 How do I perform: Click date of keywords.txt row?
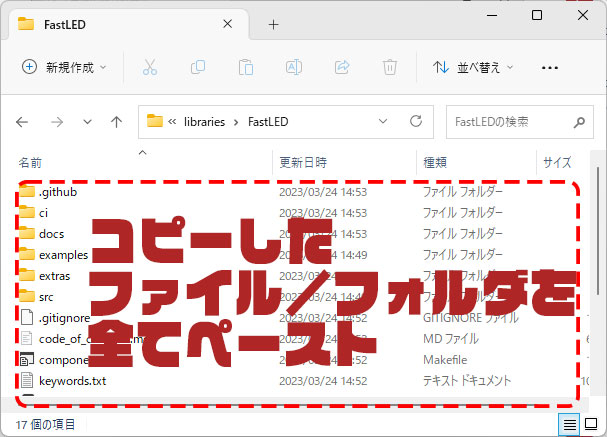click(323, 381)
